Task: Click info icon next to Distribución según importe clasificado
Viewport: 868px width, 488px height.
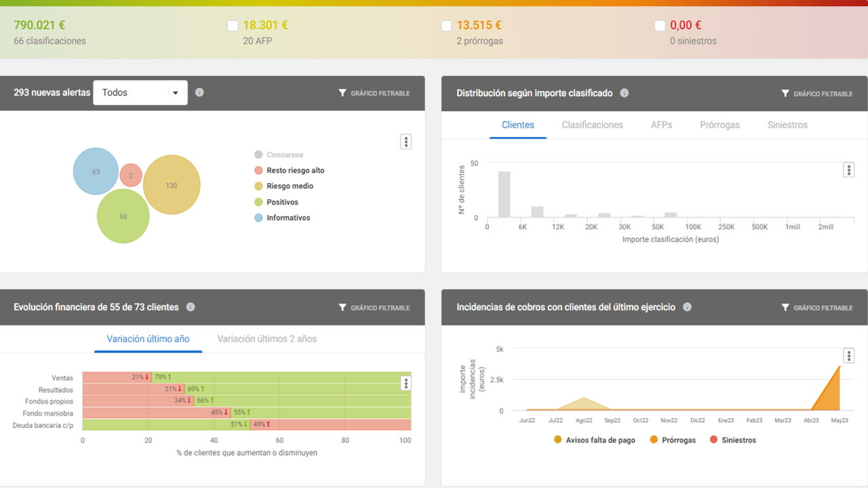Action: pyautogui.click(x=625, y=94)
